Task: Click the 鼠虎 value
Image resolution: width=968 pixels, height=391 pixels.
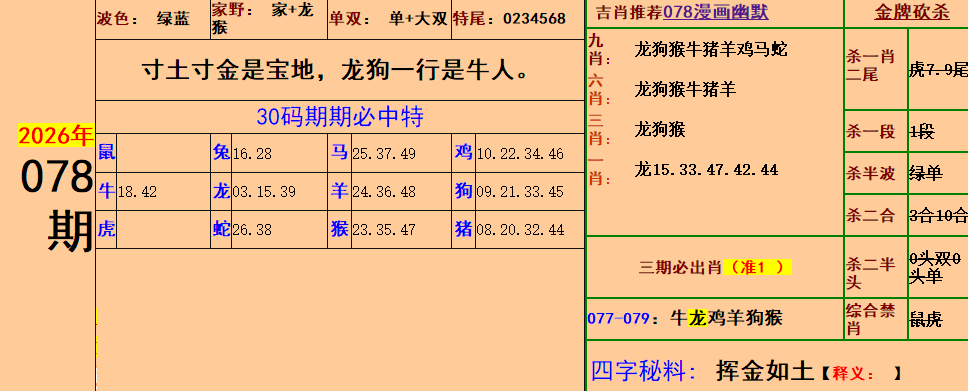Action: coord(925,319)
